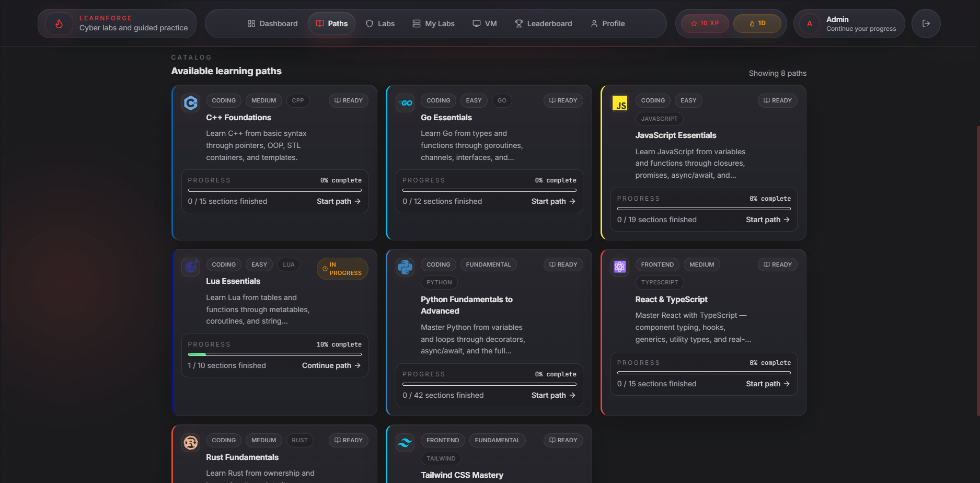Open the Leaderboard tab
This screenshot has height=483, width=980.
[x=544, y=24]
